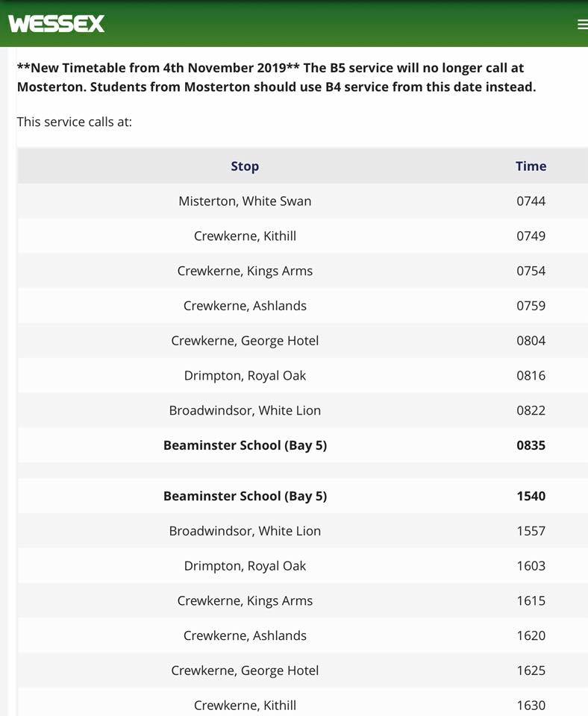Click Crewkerne, Ashlands morning stop at 0759

pos(245,306)
